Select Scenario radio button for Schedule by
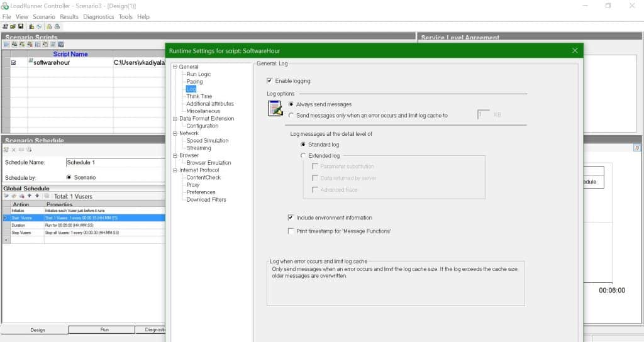The image size is (644, 342). pos(69,177)
